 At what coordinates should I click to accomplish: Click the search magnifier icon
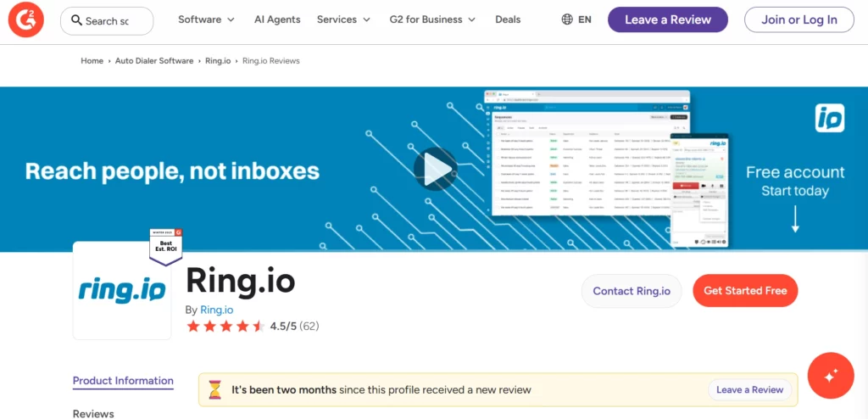click(77, 20)
